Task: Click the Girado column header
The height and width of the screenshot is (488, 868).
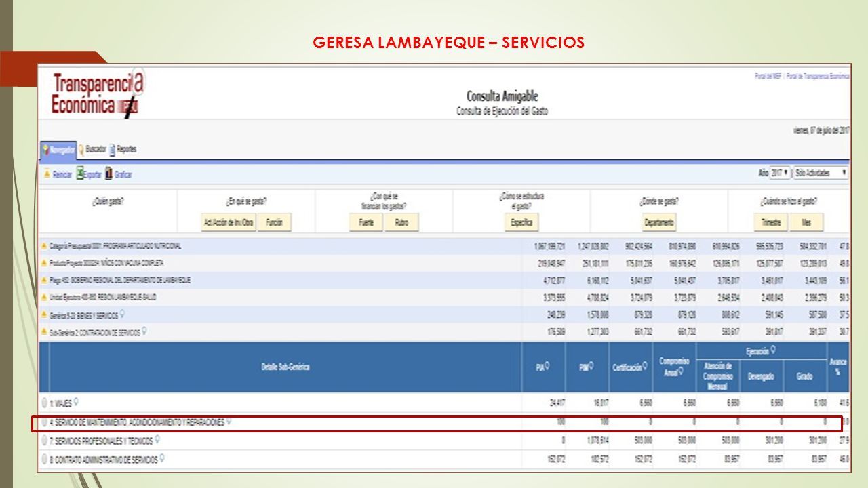Action: pos(804,376)
